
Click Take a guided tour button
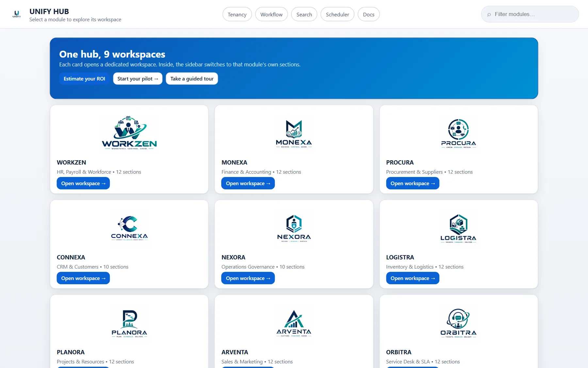tap(192, 79)
